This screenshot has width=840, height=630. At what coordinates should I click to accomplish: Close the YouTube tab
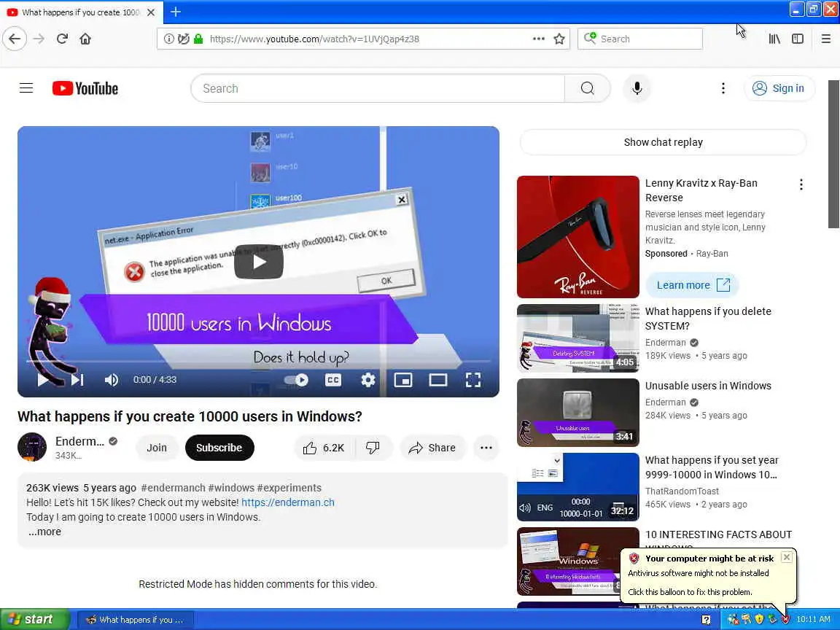(x=151, y=12)
